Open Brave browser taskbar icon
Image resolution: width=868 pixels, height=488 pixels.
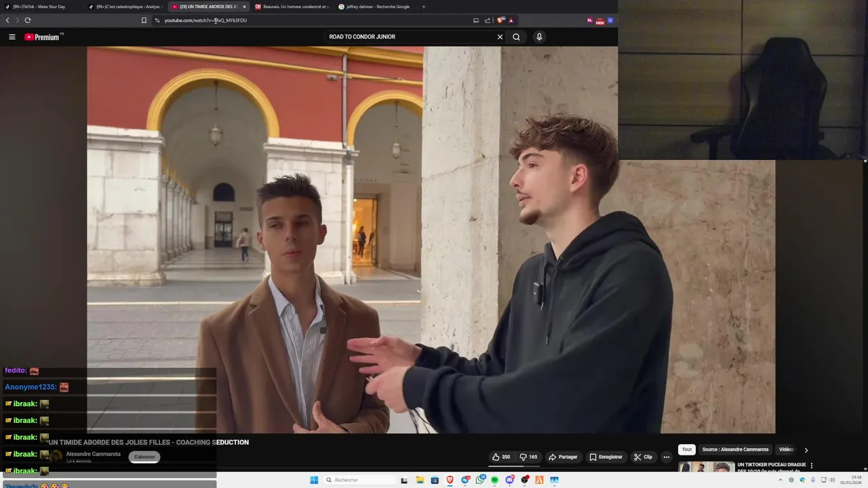click(450, 480)
